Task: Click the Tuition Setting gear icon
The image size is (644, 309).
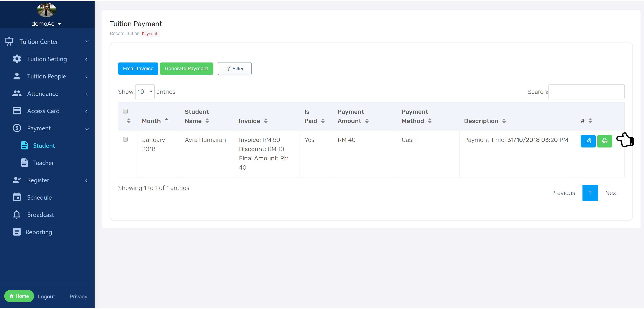Action: click(17, 59)
